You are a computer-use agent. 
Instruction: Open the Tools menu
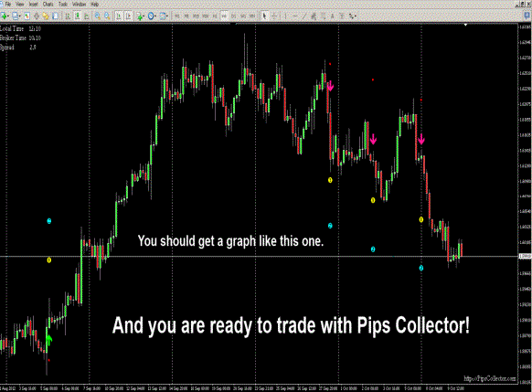pos(63,5)
